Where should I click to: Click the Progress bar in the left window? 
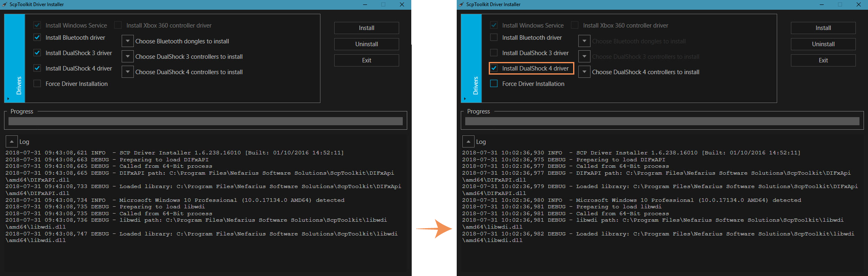pyautogui.click(x=205, y=121)
